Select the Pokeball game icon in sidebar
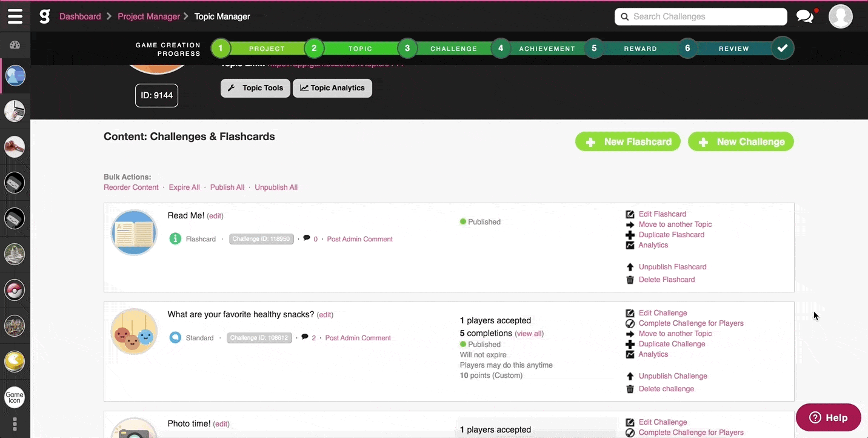 click(x=15, y=291)
